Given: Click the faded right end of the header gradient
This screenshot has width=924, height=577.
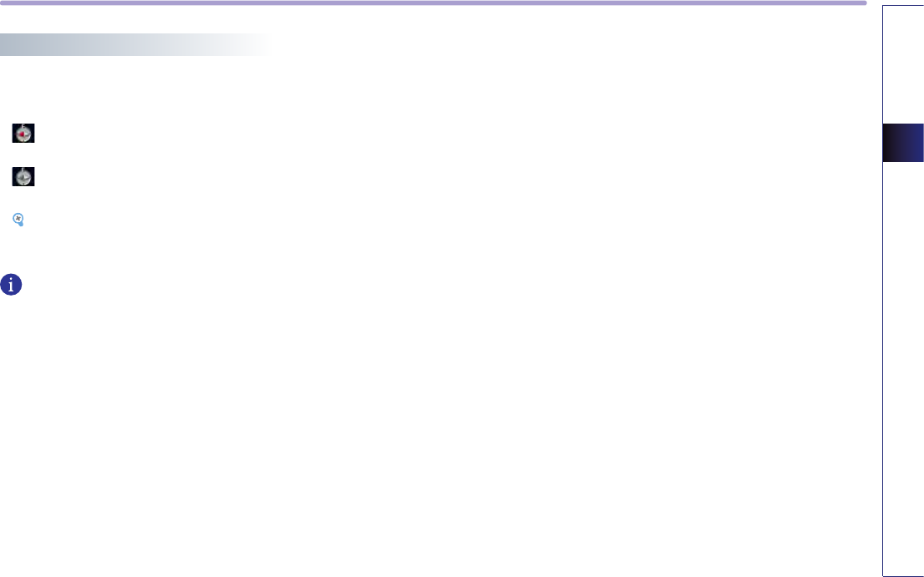Looking at the screenshot, I should tap(253, 45).
